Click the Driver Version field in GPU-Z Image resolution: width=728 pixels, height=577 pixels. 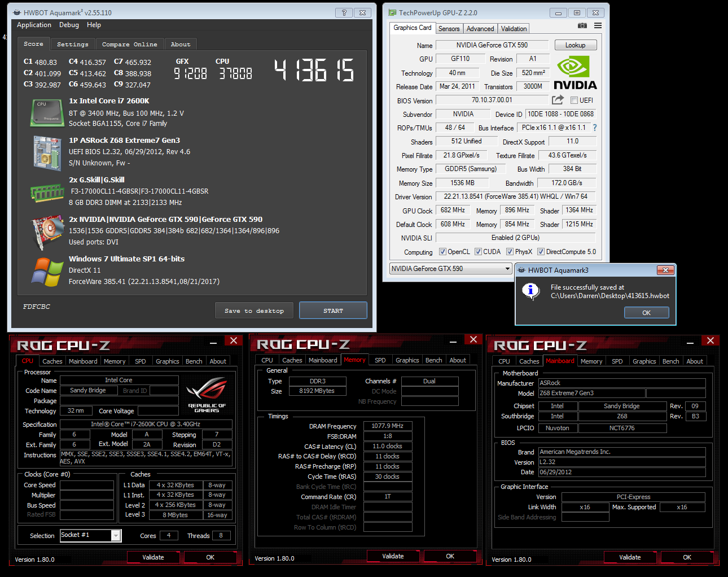[515, 196]
